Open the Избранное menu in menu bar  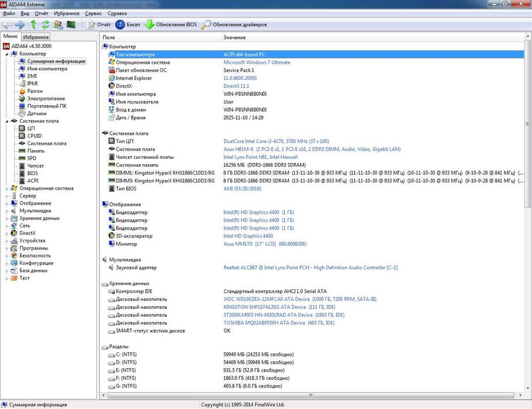tap(67, 13)
